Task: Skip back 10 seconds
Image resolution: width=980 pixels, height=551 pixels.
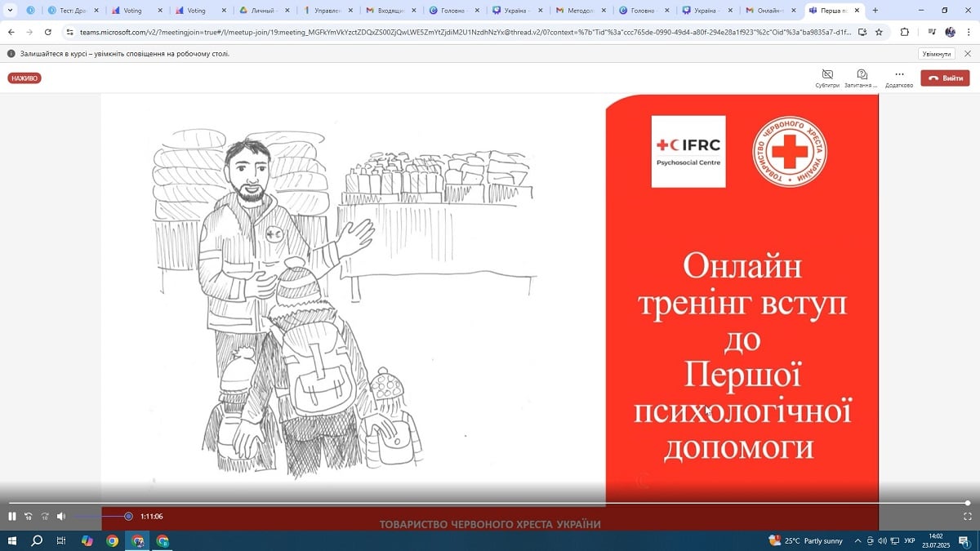Action: [29, 516]
